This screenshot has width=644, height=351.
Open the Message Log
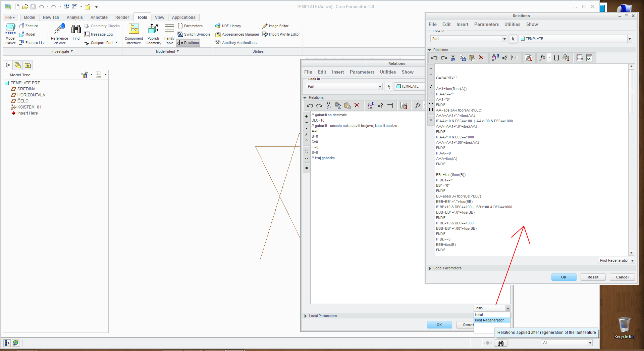click(99, 34)
